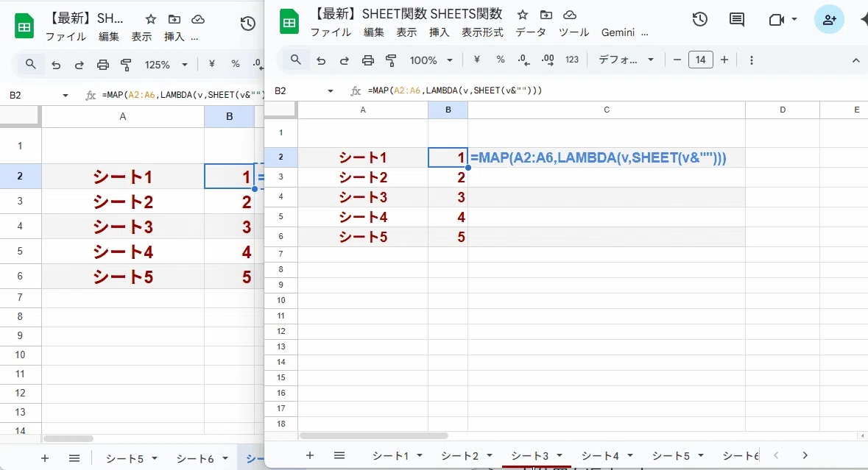Select row 2 header in the left window
This screenshot has height=470, width=868.
pyautogui.click(x=20, y=177)
